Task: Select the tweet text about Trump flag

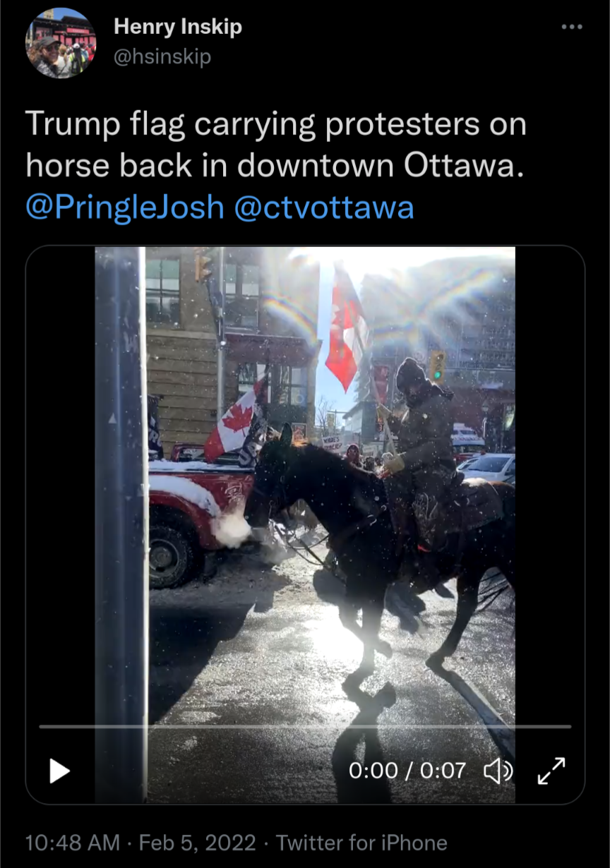Action: (276, 145)
